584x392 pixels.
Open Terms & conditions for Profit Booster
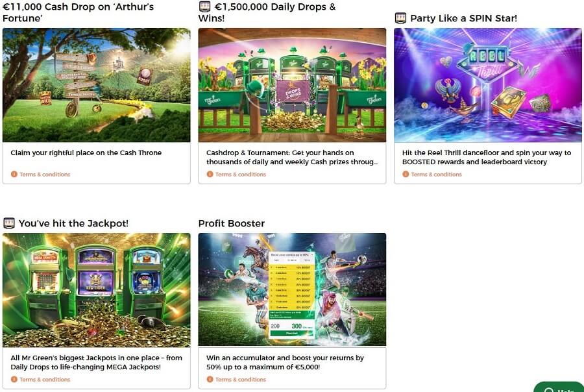click(x=241, y=380)
